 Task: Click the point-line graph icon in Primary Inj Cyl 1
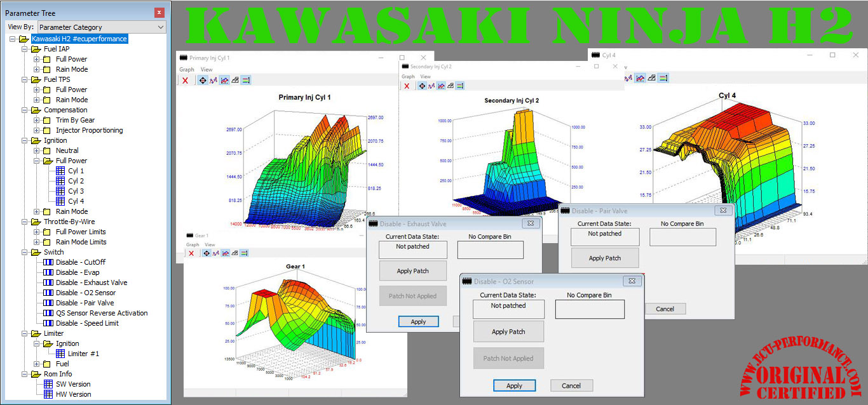pyautogui.click(x=214, y=81)
